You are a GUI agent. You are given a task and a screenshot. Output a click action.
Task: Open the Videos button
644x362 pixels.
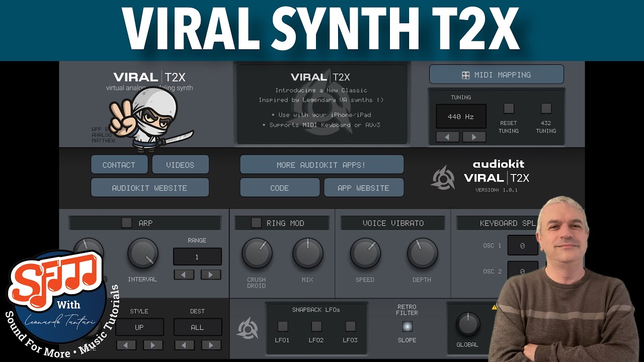click(x=180, y=164)
